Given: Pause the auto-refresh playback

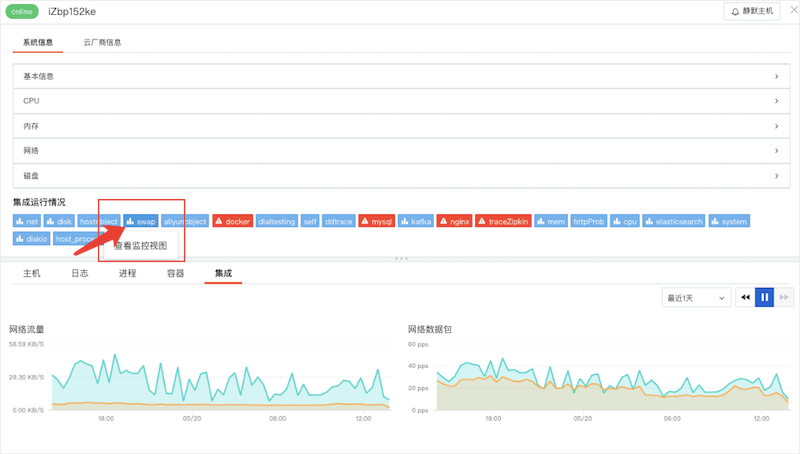Looking at the screenshot, I should point(765,297).
